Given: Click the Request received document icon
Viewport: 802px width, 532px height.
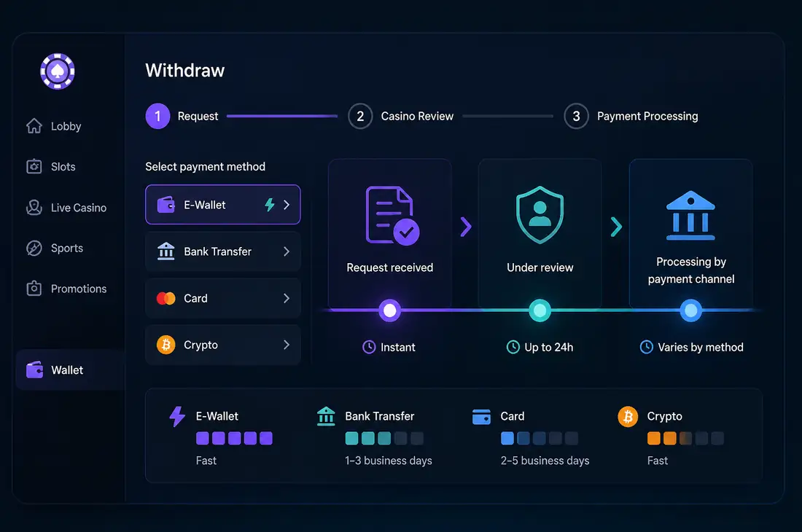Looking at the screenshot, I should click(392, 216).
